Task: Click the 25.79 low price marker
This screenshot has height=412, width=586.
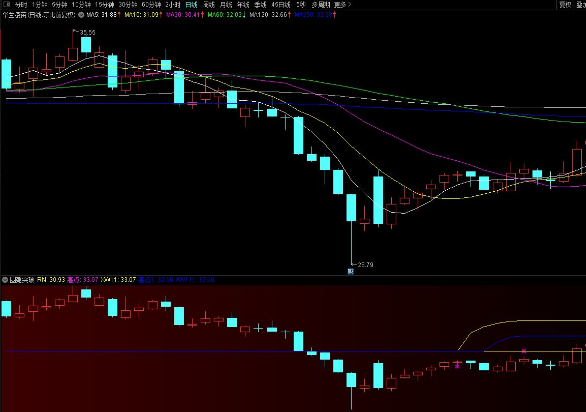Action: click(365, 264)
